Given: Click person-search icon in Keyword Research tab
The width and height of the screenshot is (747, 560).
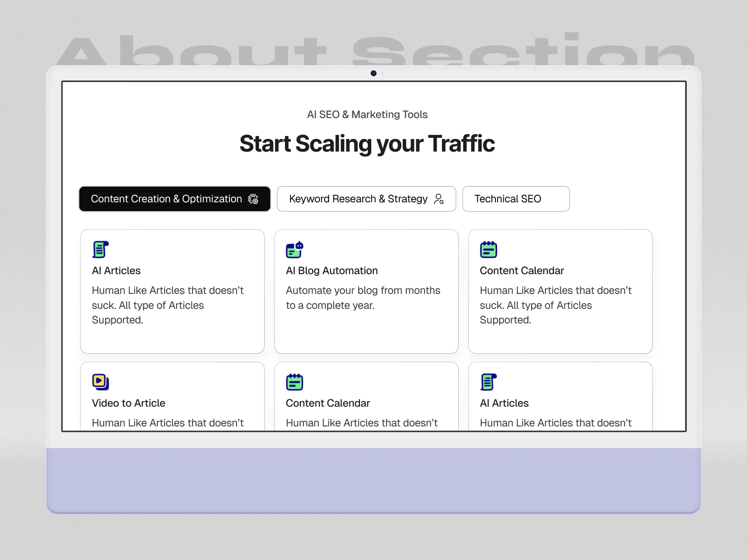Looking at the screenshot, I should point(439,199).
